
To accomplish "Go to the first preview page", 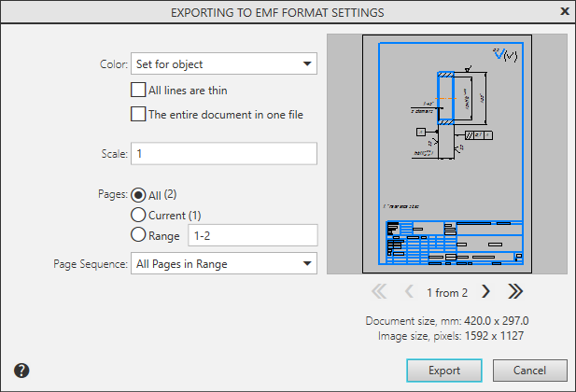I will click(x=379, y=291).
